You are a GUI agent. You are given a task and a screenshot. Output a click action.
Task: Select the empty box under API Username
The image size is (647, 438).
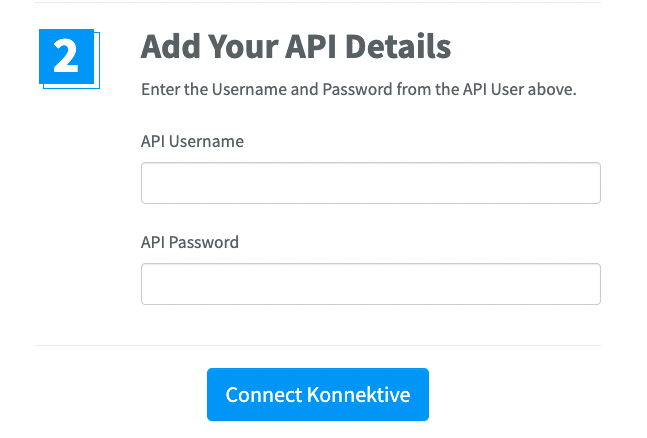(x=370, y=183)
